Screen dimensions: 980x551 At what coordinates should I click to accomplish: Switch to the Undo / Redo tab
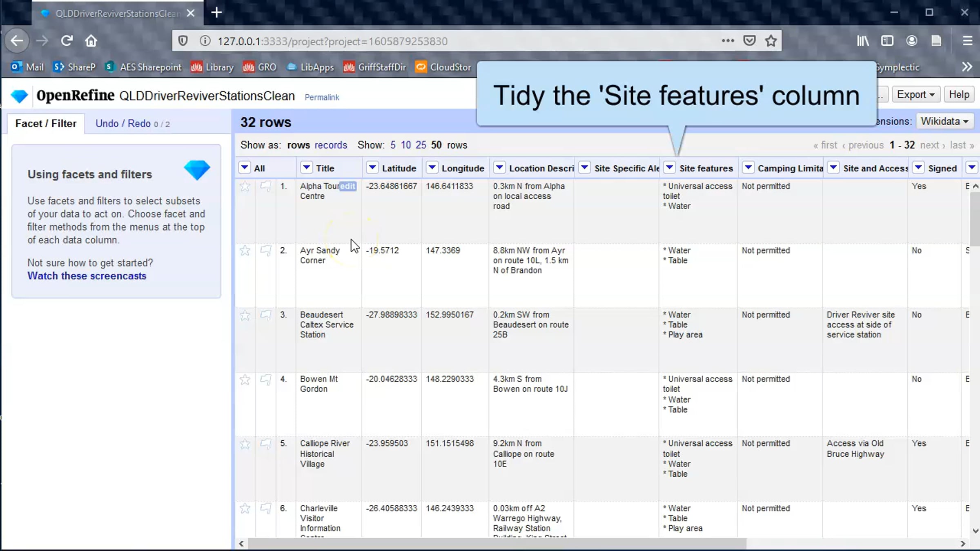pyautogui.click(x=132, y=124)
